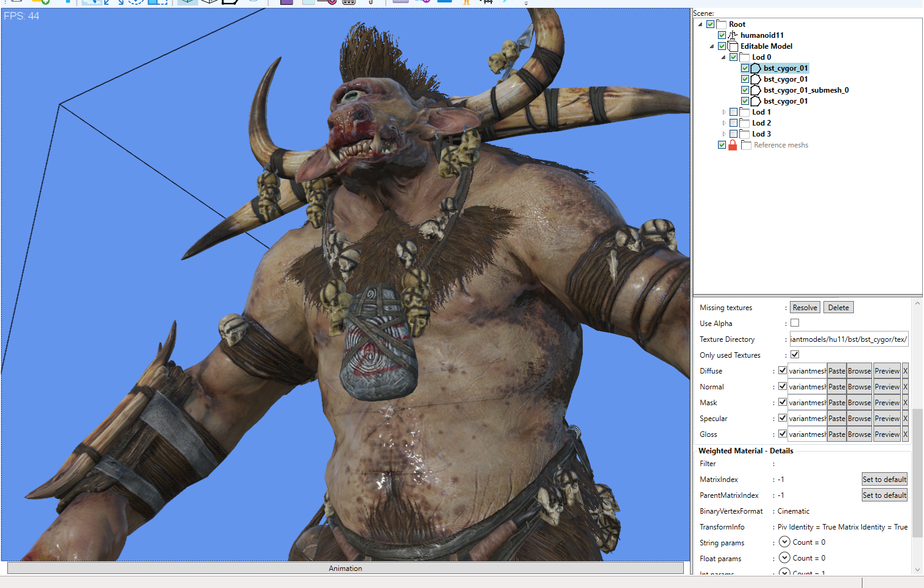Image resolution: width=924 pixels, height=588 pixels.
Task: Preview the Gloss texture
Action: click(x=887, y=434)
